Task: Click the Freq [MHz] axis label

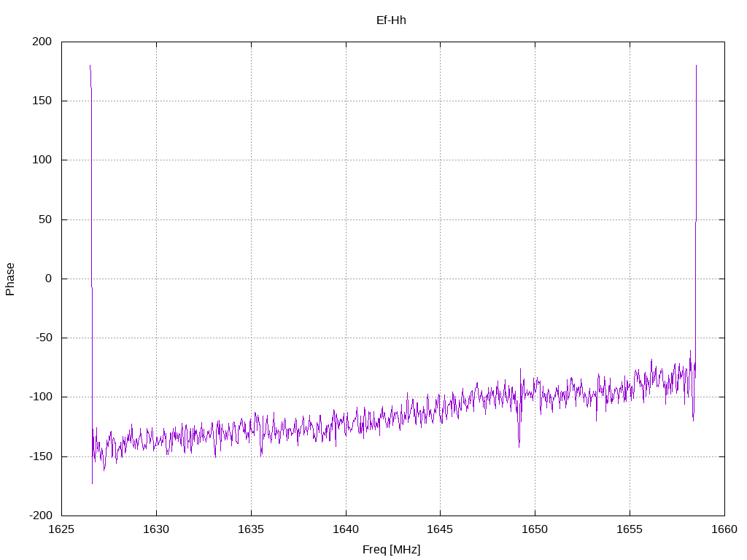Action: [x=391, y=550]
